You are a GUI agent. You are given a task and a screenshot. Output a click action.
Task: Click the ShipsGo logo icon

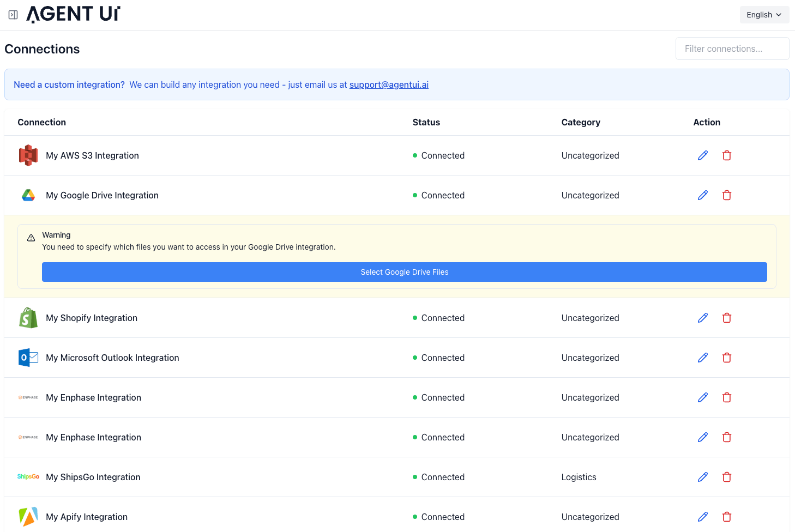pyautogui.click(x=28, y=476)
